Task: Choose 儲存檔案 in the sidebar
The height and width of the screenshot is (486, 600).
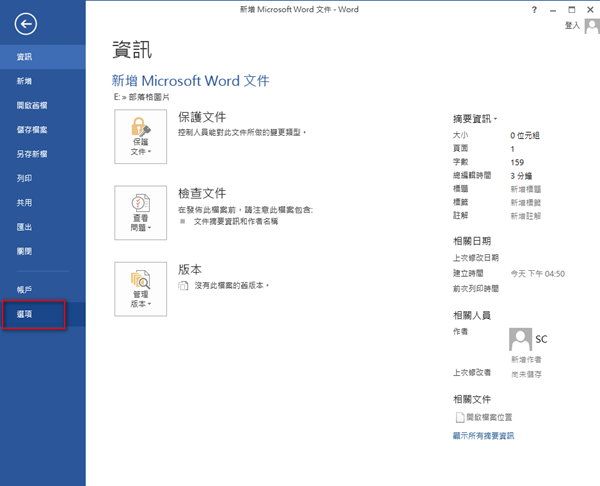Action: point(42,130)
